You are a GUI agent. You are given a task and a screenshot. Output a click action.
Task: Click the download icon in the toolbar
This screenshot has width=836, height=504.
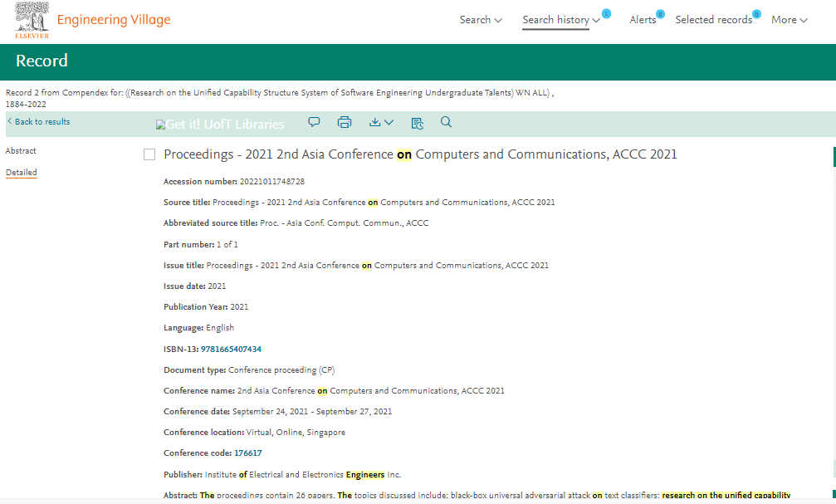(x=374, y=122)
